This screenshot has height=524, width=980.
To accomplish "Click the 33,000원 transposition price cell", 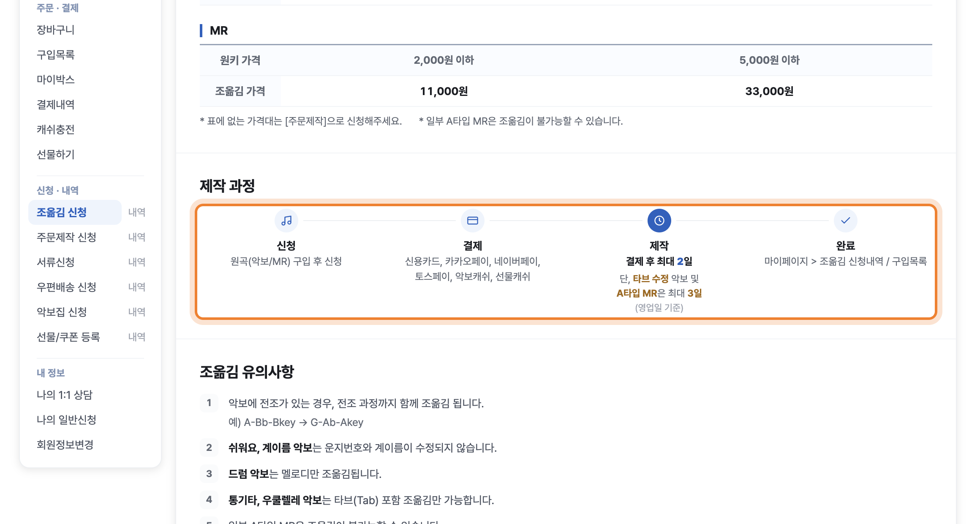I will 769,91.
